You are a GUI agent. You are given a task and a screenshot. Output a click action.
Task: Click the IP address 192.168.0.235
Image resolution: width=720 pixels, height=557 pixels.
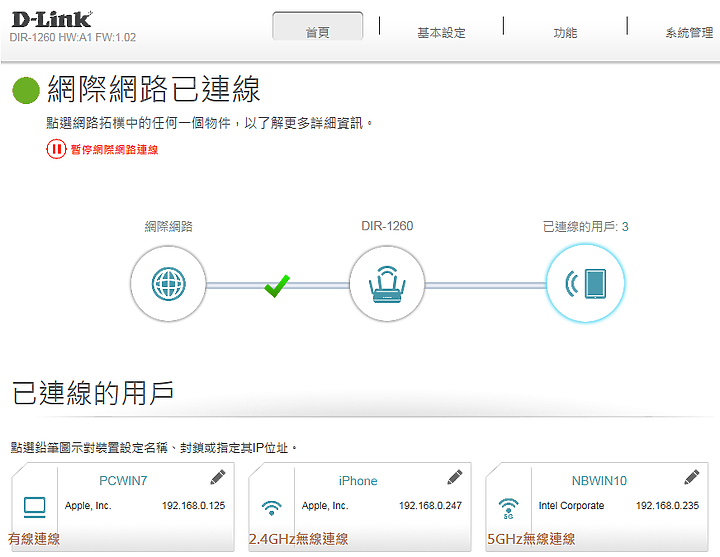pos(667,506)
